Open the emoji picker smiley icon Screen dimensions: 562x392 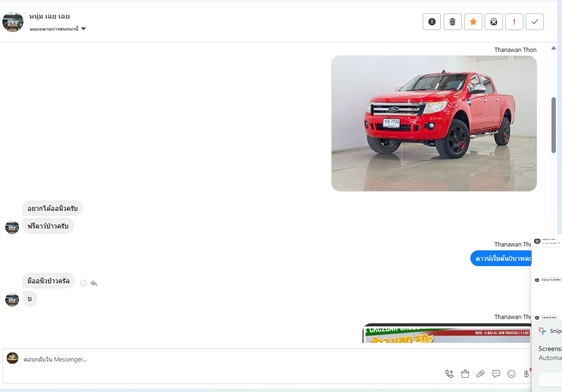point(511,374)
